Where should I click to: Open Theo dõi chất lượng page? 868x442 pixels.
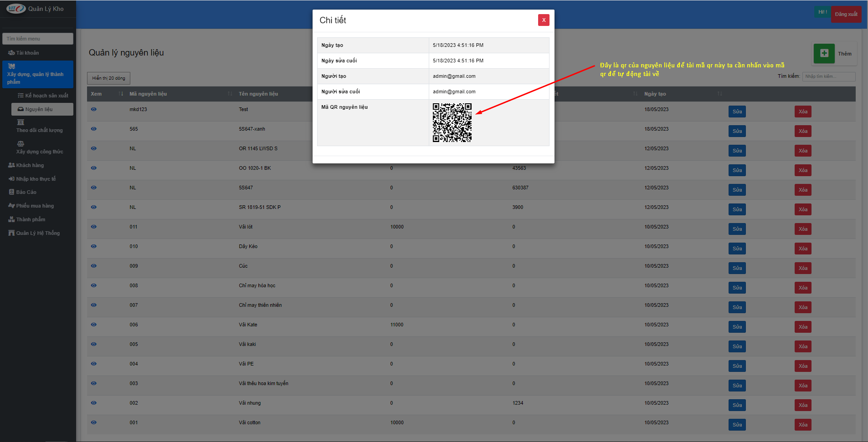[42, 127]
